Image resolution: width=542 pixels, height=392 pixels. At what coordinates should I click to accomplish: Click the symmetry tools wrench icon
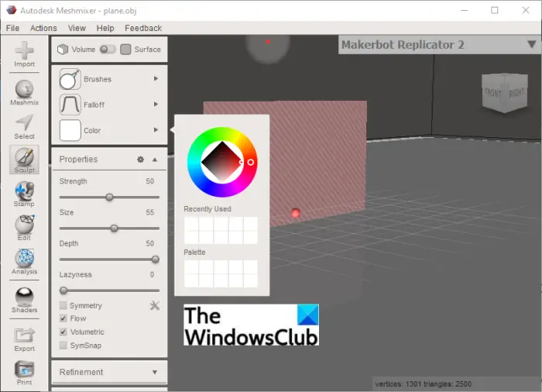pyautogui.click(x=155, y=305)
